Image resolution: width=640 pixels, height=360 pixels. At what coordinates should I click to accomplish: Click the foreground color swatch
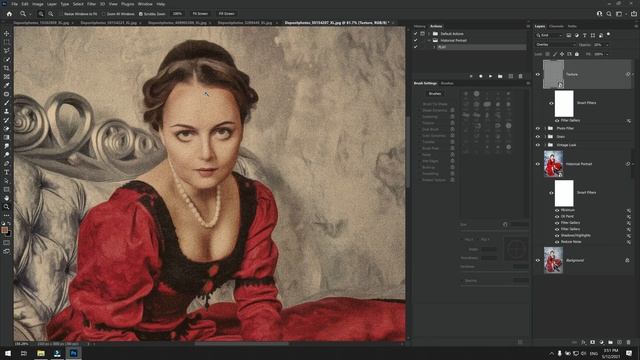(x=4, y=230)
